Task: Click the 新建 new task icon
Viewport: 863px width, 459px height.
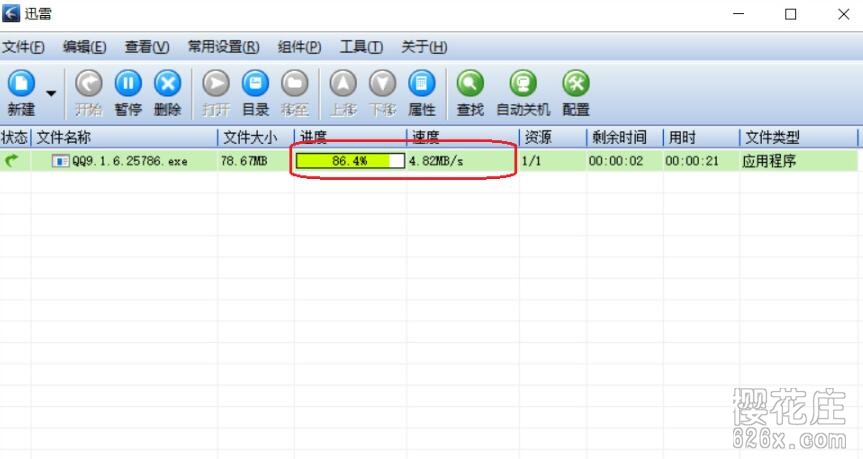Action: click(21, 84)
